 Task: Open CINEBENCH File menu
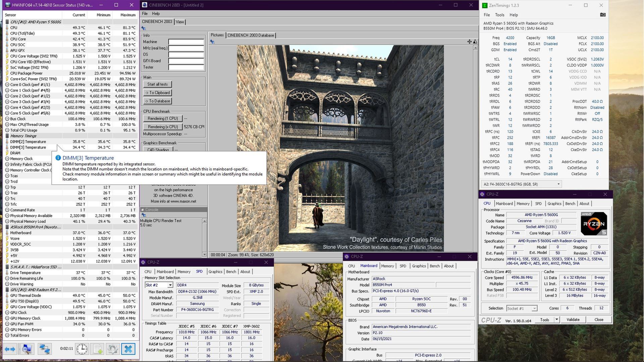[x=145, y=13]
